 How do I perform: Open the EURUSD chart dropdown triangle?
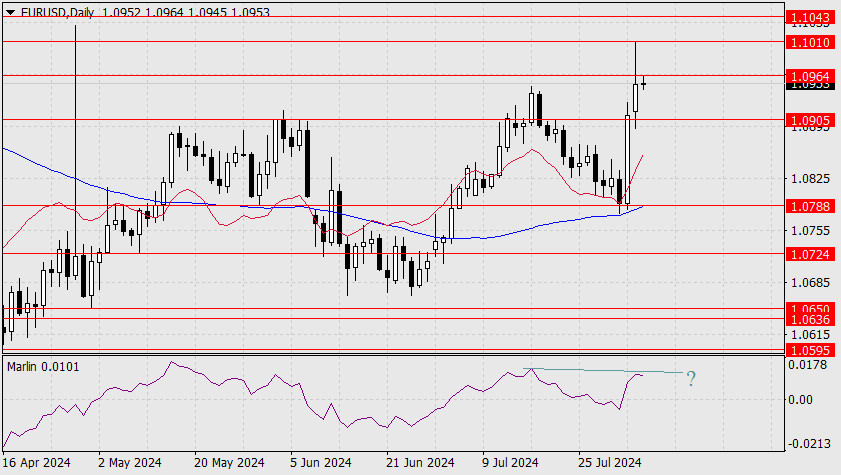(11, 11)
